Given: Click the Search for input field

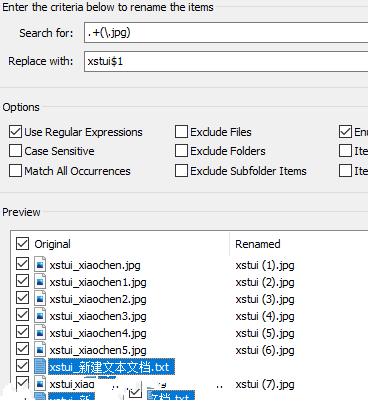Looking at the screenshot, I should [x=226, y=32].
